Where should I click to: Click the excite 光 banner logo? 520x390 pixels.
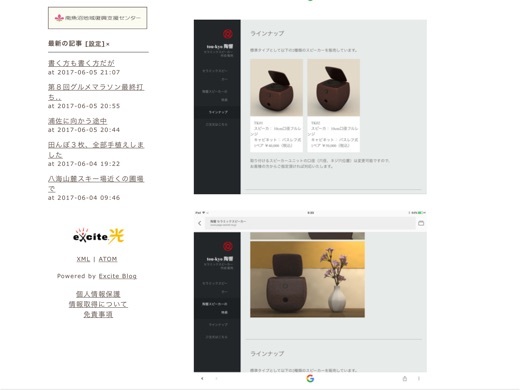coord(98,236)
